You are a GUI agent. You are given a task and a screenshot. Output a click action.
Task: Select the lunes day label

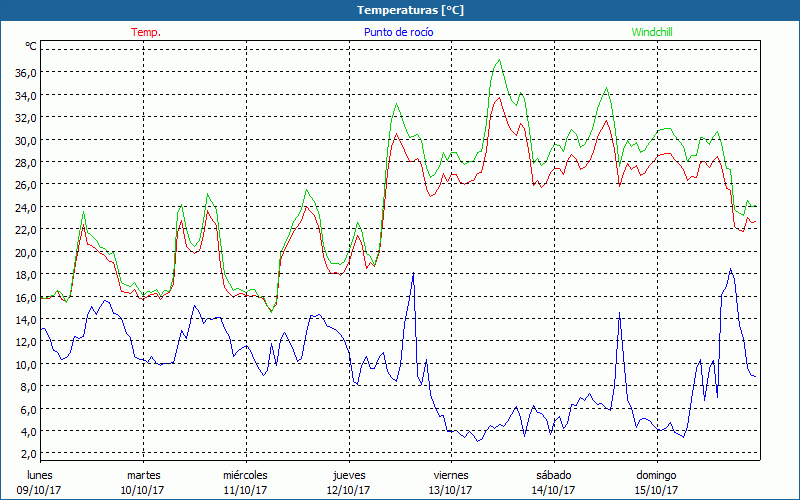(x=41, y=475)
